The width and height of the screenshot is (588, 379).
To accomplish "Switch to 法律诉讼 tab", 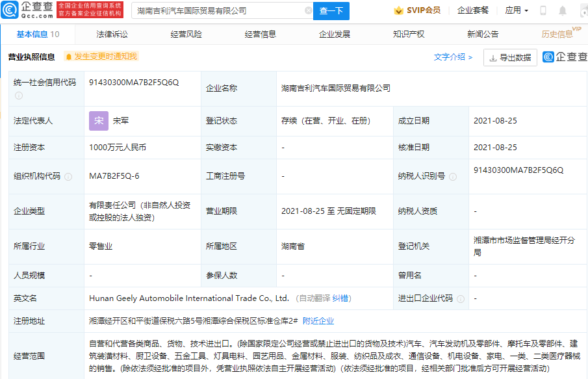I will pos(112,34).
